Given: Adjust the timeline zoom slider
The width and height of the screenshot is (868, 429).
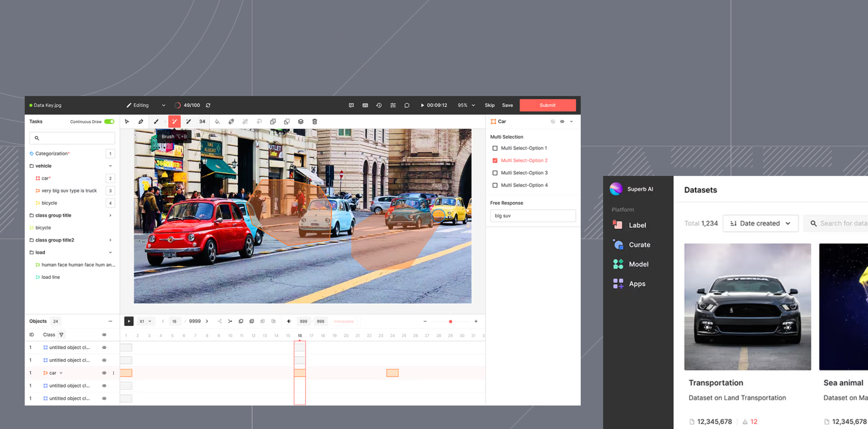Looking at the screenshot, I should tap(450, 321).
